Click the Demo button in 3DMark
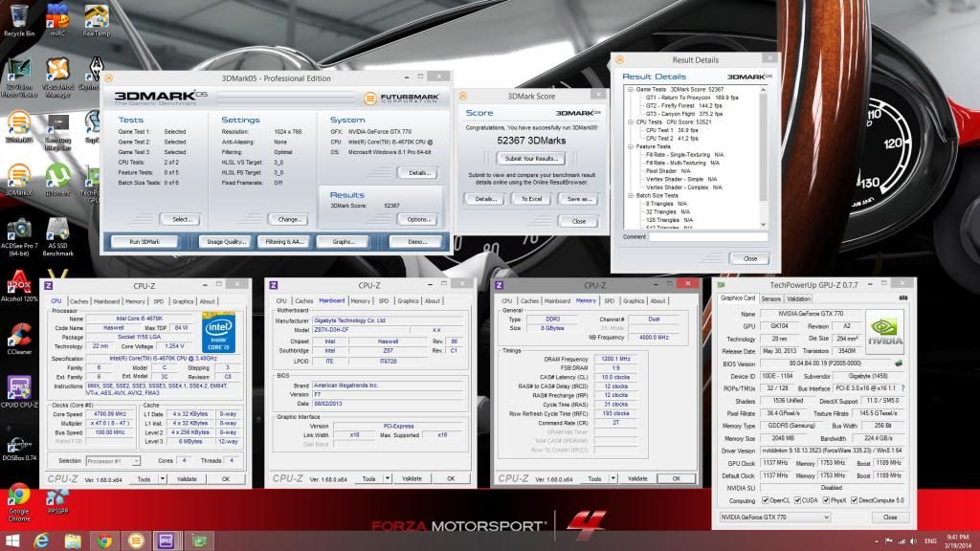Viewport: 980px width, 551px height. pos(417,242)
